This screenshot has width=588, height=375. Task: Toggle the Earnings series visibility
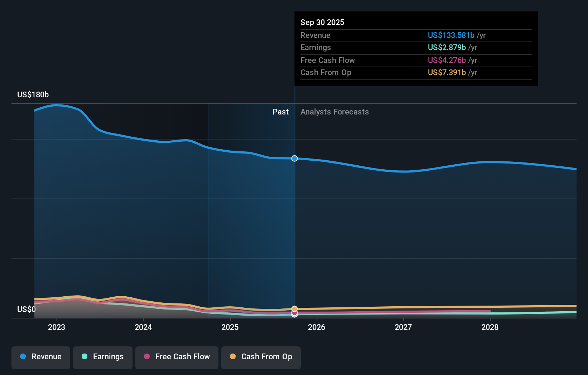click(x=103, y=357)
